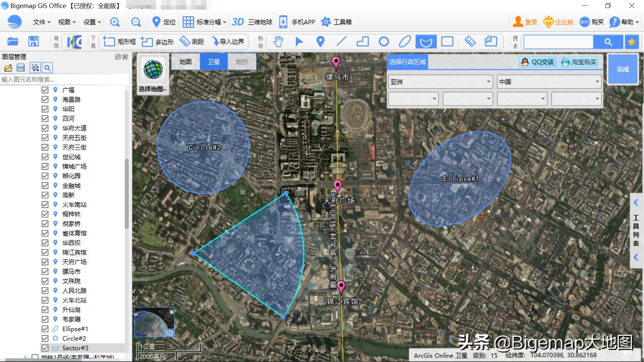Select the polygon download tool

(157, 42)
